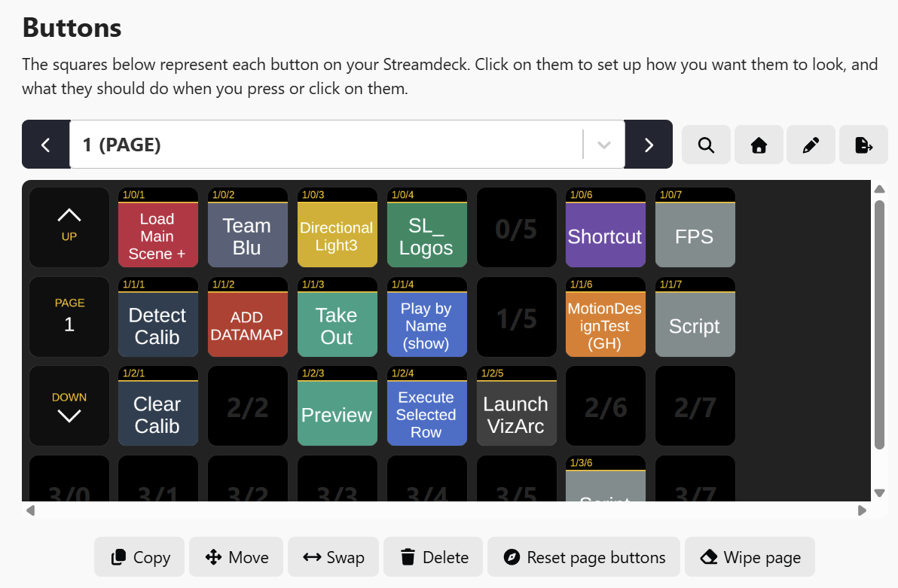Click the Move button
898x588 pixels.
pyautogui.click(x=237, y=557)
